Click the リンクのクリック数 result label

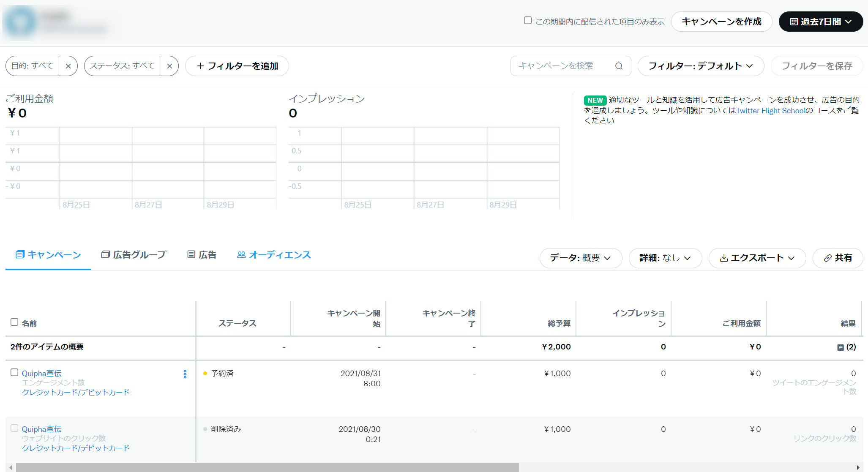click(x=824, y=439)
